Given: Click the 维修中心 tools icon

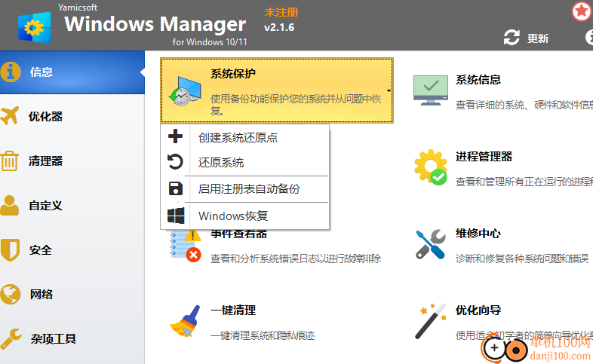Looking at the screenshot, I should pos(430,244).
